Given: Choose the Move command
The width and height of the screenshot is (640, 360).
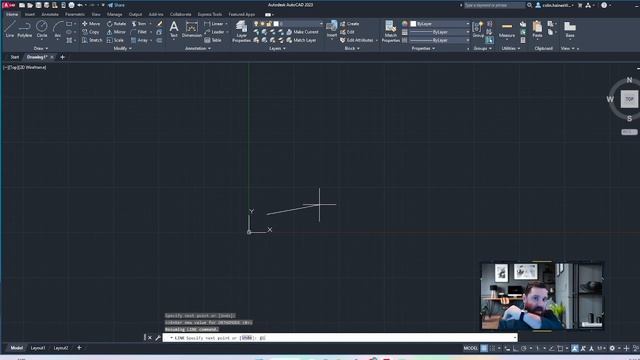Looking at the screenshot, I should click(x=91, y=24).
